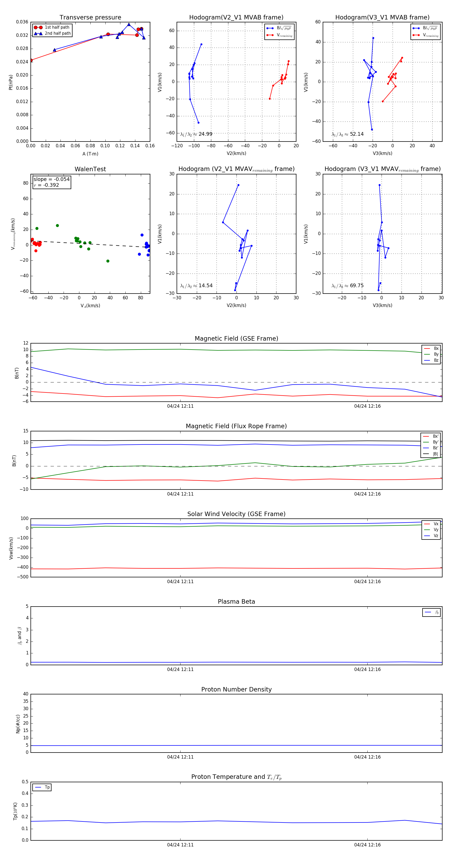Image resolution: width=473 pixels, height=868 pixels.
Task: Select the 'slope = -0.054' annotation
Action: [52, 179]
